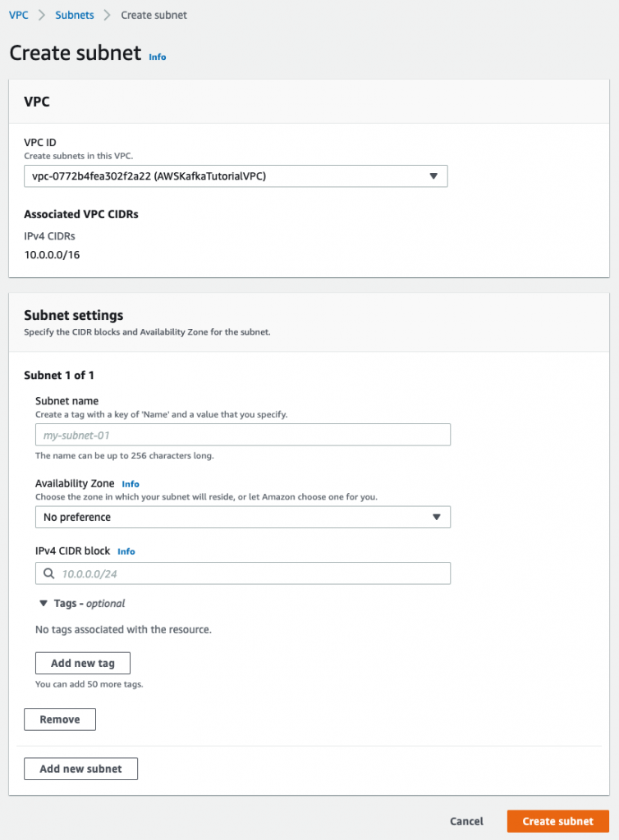Open Info next to Availability Zone

coord(131,484)
